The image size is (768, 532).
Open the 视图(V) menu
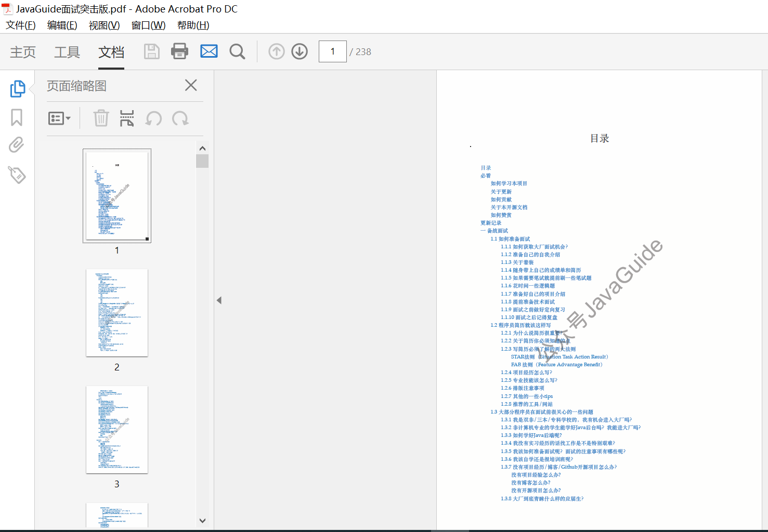105,25
